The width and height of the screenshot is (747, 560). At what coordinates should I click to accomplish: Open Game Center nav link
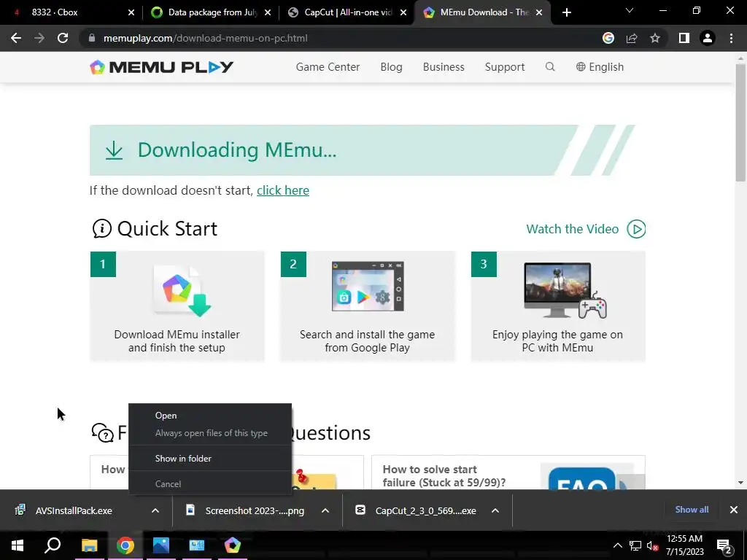pos(328,67)
